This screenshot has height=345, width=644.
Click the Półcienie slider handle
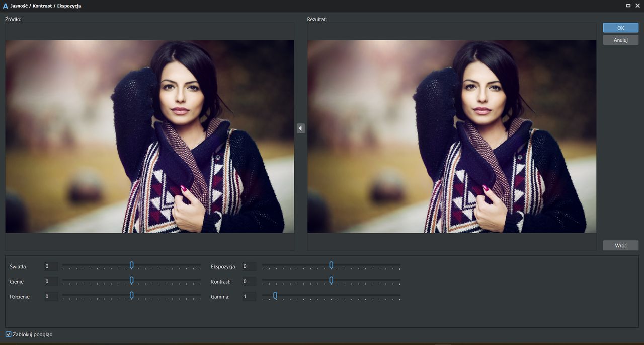(x=131, y=296)
